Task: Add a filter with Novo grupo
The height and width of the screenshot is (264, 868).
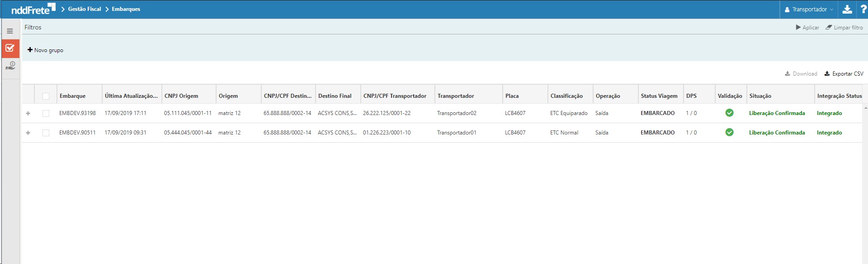Action: point(45,50)
